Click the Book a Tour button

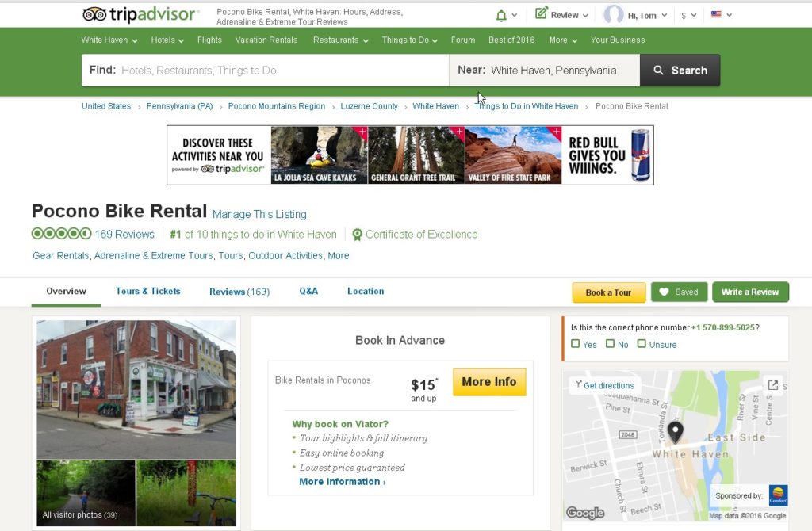point(608,292)
